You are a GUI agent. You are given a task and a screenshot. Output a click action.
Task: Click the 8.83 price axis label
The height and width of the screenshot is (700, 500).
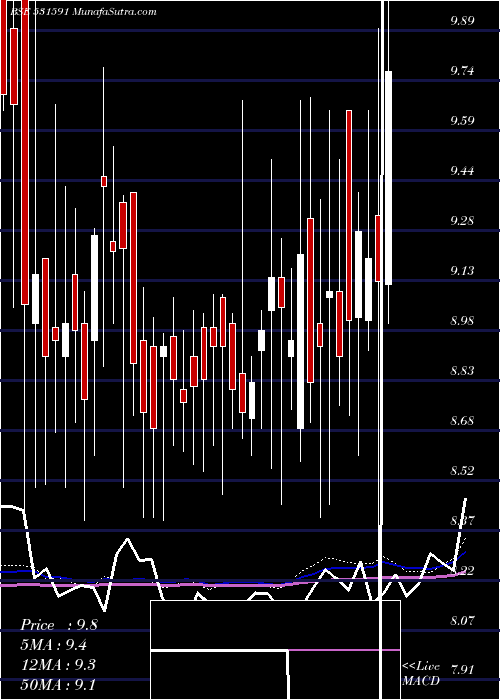(x=462, y=371)
